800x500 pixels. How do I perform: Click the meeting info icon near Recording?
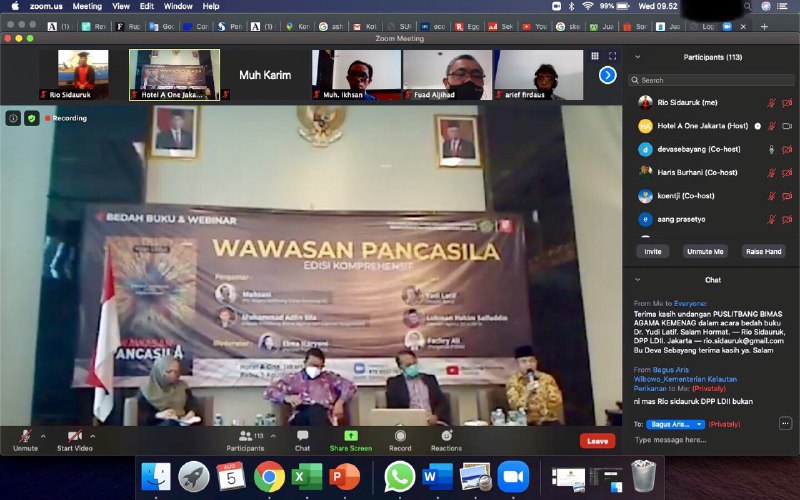click(x=14, y=118)
